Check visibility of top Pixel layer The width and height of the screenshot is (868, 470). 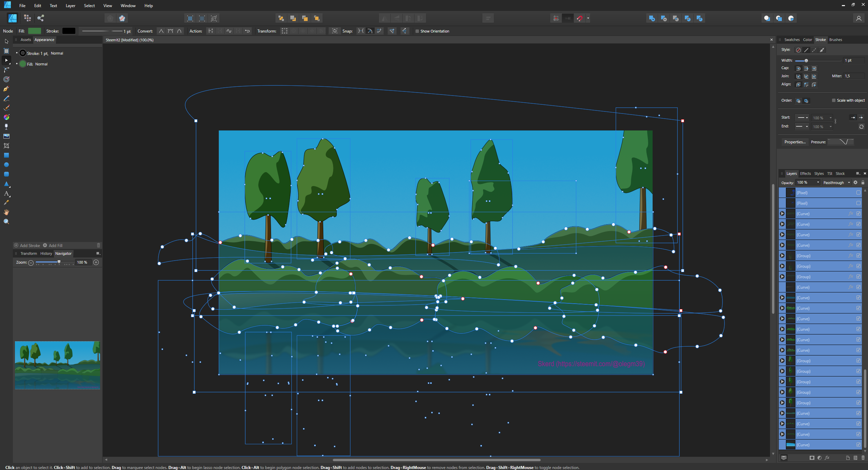[858, 192]
